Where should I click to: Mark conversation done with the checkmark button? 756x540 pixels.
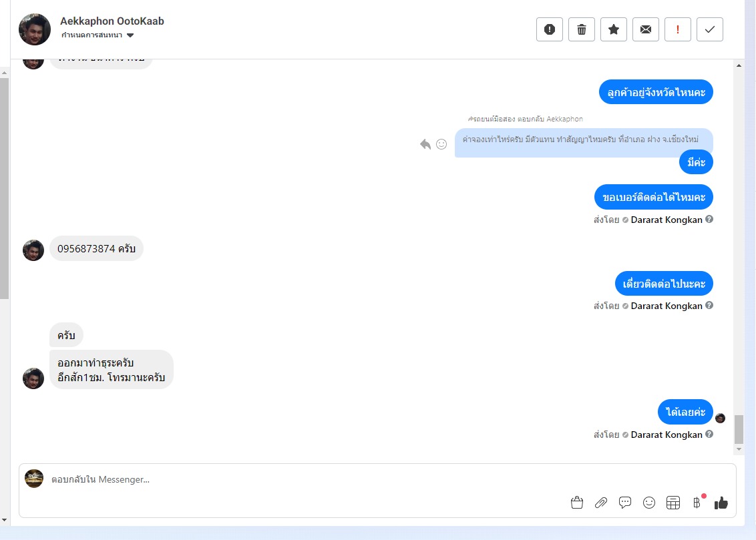(x=710, y=29)
